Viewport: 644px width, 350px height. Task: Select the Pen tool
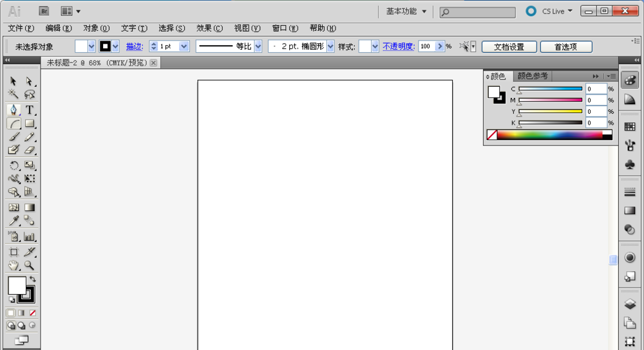13,109
